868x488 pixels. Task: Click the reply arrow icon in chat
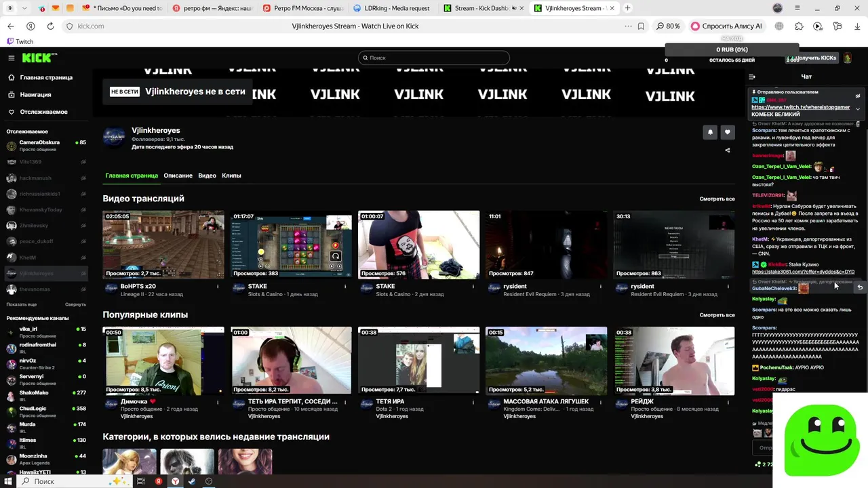pyautogui.click(x=860, y=287)
